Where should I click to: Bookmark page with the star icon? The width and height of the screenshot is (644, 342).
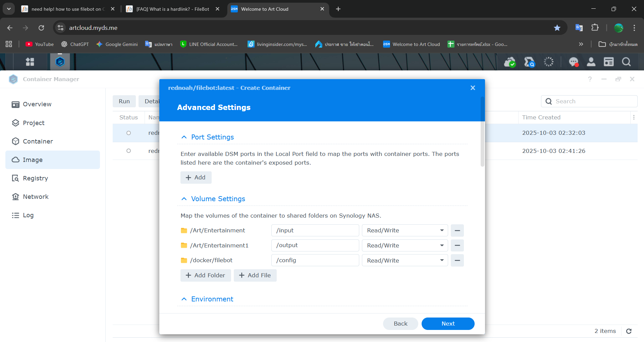coord(557,28)
